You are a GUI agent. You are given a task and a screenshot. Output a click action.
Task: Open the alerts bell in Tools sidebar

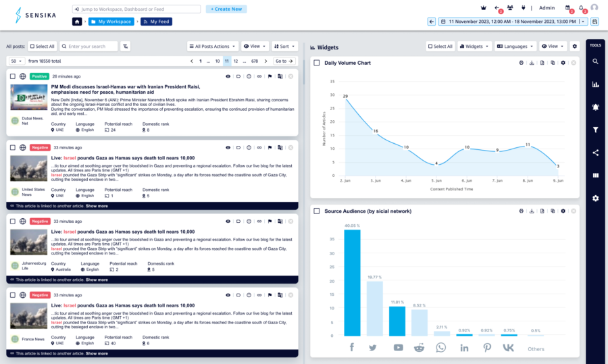pyautogui.click(x=595, y=107)
